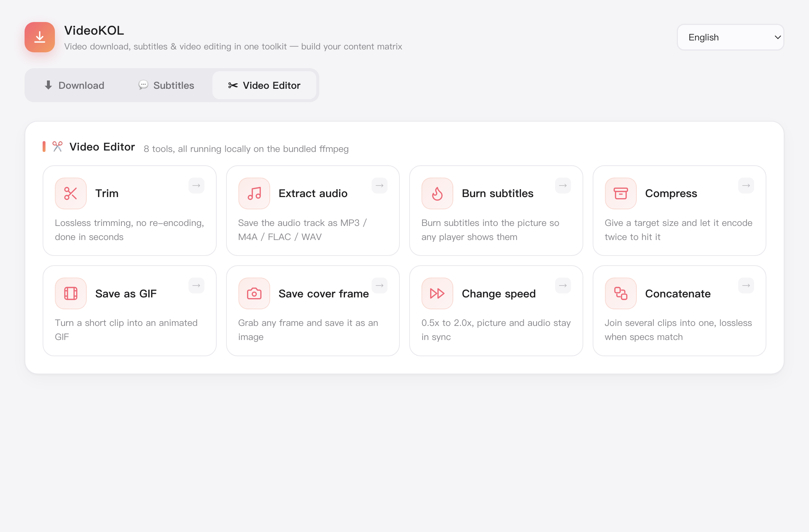This screenshot has width=809, height=532.
Task: Open Compress via its arrow button
Action: 746,186
